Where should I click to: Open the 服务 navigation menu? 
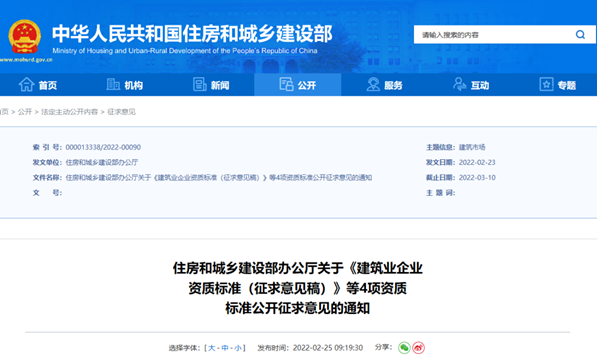click(384, 84)
